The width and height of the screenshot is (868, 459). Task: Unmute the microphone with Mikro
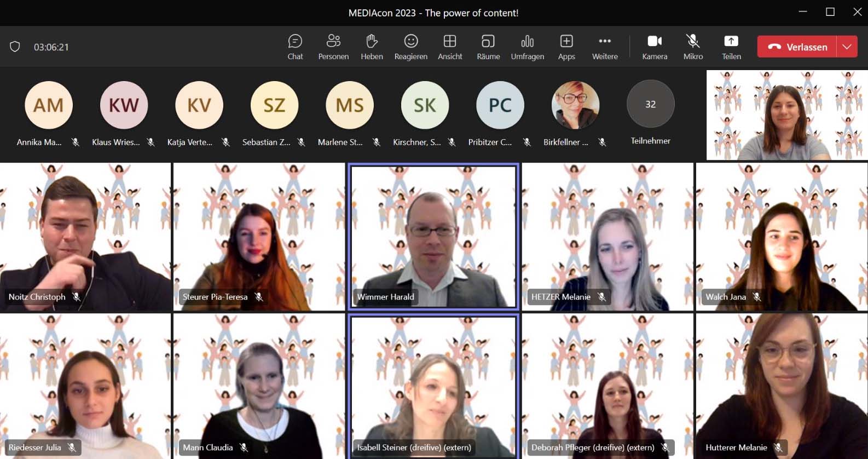click(693, 47)
